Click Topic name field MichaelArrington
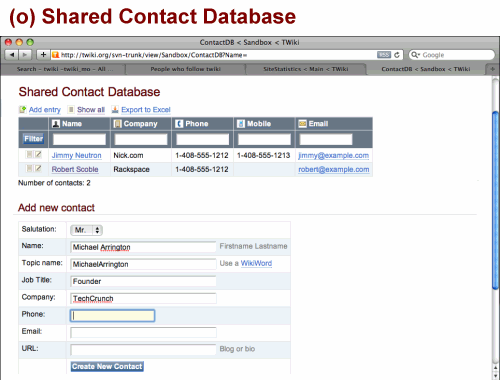 [x=143, y=264]
